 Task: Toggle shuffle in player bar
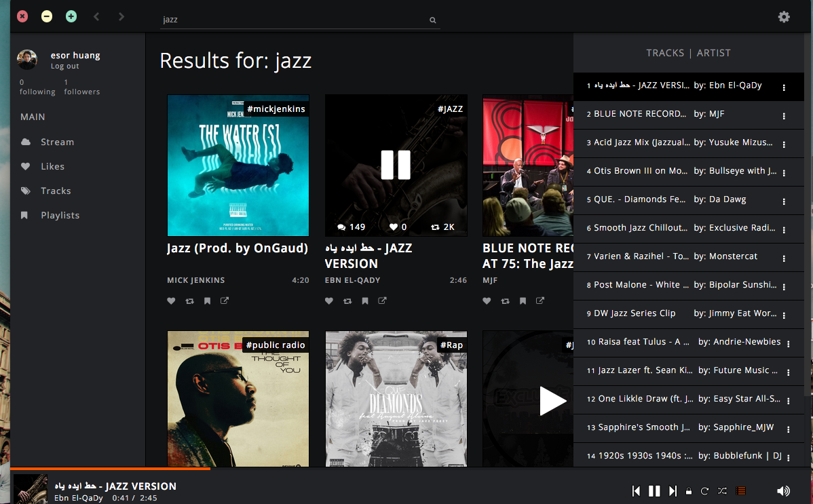pyautogui.click(x=722, y=491)
